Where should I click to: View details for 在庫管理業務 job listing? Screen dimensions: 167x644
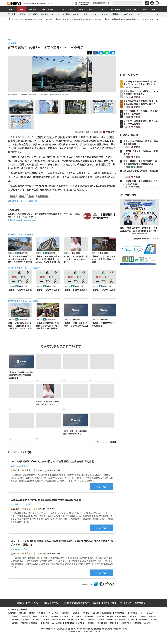(x=101, y=528)
